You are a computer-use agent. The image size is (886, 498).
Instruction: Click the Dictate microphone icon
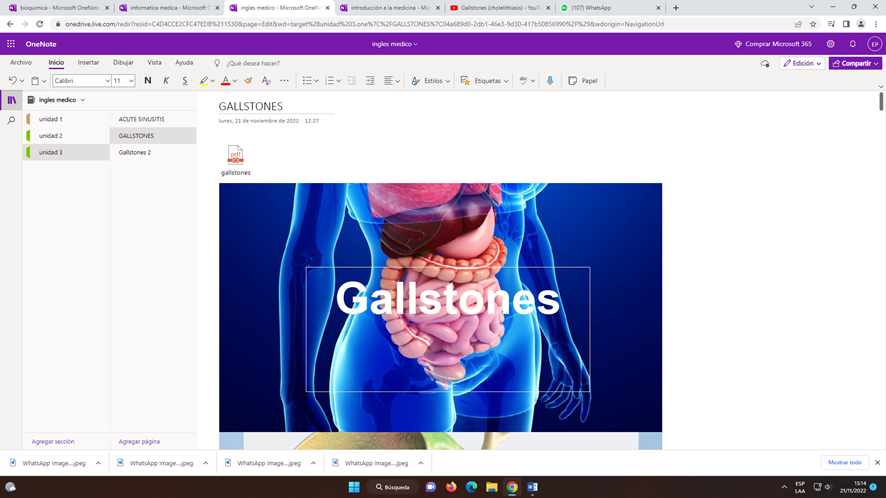coord(550,81)
